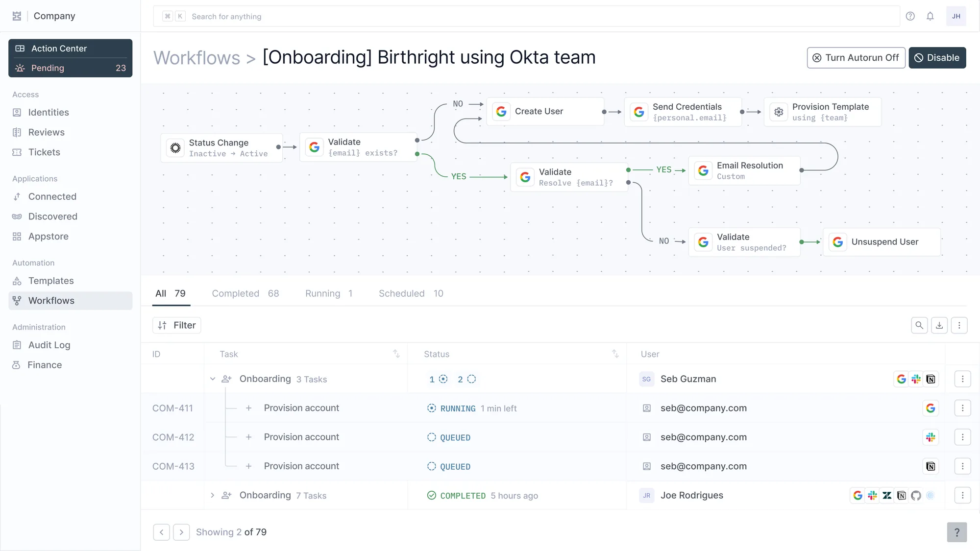
Task: Click the plus icon for COM-411
Action: coord(248,408)
